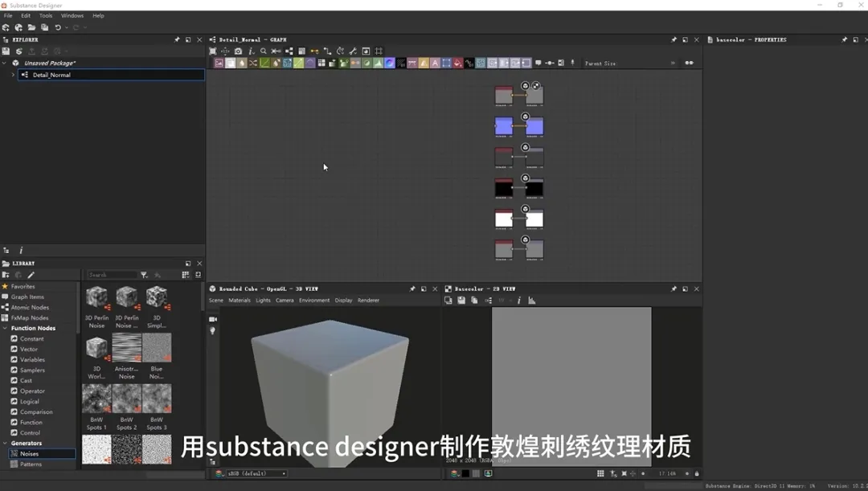Screen dimensions: 868x491
Task: Collapse the Generators category
Action: click(x=5, y=444)
